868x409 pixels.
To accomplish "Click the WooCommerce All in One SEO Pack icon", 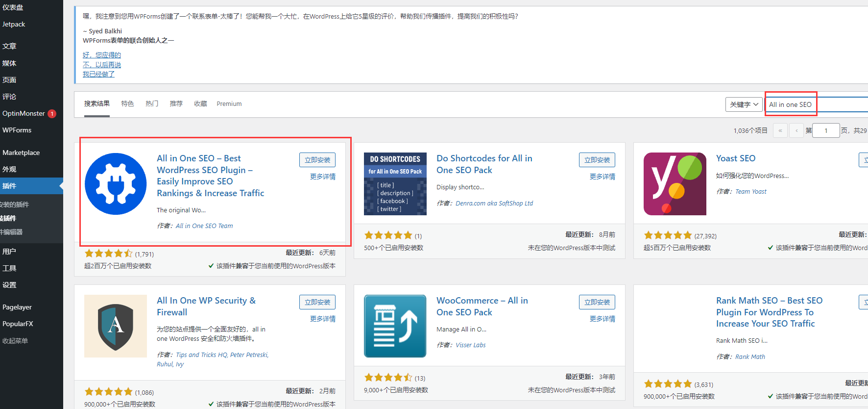I will 395,326.
